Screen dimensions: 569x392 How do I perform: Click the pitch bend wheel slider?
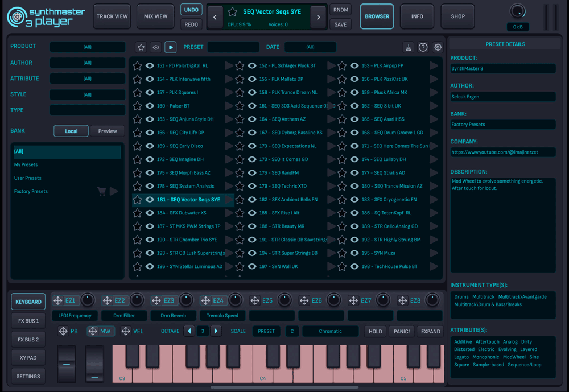(x=67, y=364)
